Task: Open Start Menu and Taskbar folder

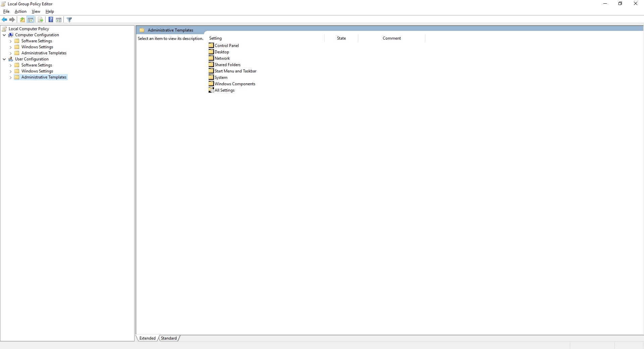Action: (235, 71)
